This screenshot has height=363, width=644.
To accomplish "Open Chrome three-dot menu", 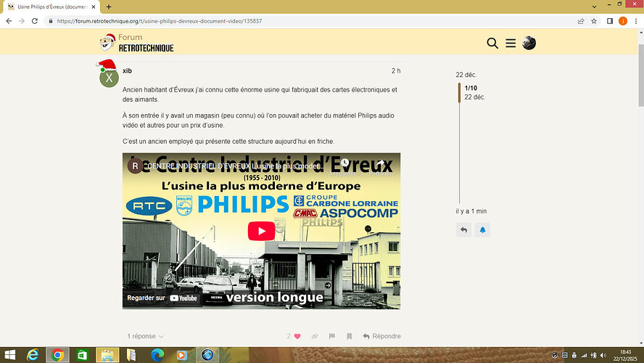I will 635,21.
